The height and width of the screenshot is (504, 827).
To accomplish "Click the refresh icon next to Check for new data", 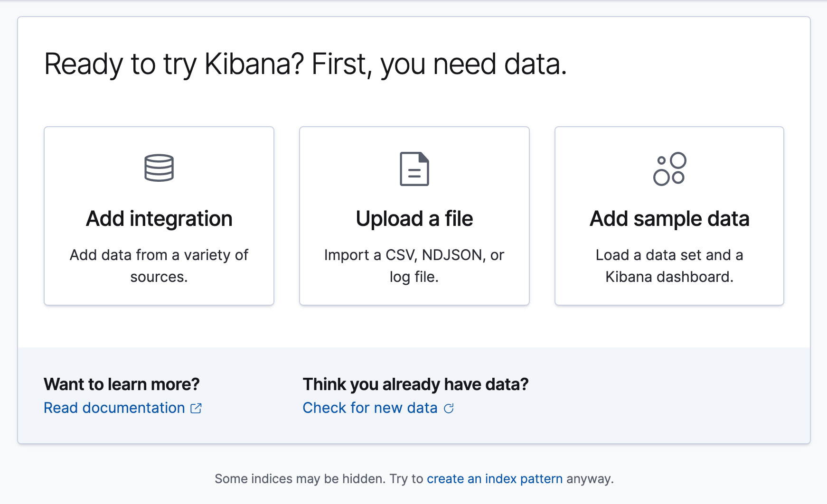I will 449,408.
